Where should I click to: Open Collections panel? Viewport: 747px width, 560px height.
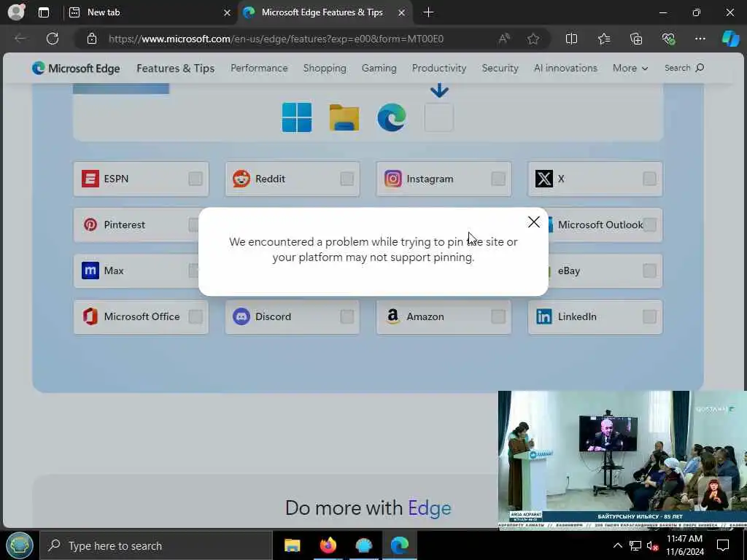tap(636, 39)
